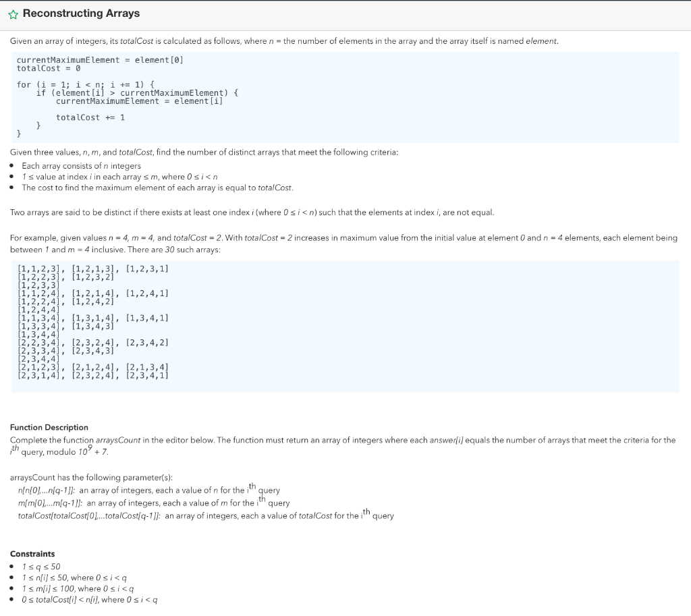This screenshot has height=616, width=691.
Task: Select the Function Description heading
Action: [x=49, y=427]
